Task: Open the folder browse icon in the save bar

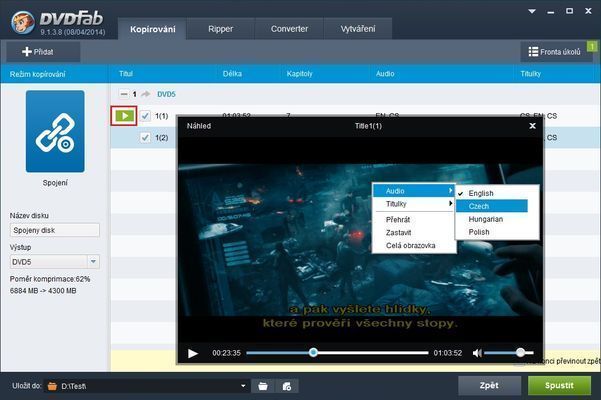Action: coord(263,386)
